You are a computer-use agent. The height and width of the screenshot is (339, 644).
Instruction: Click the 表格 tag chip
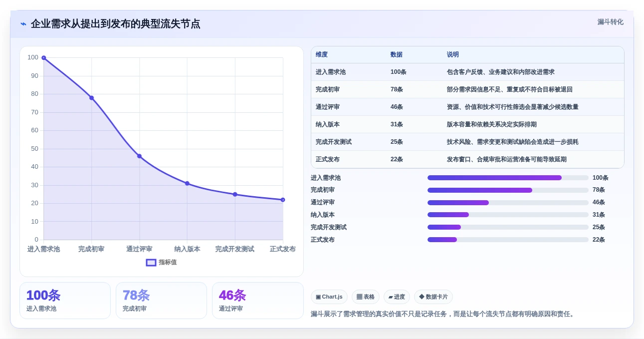pos(366,297)
